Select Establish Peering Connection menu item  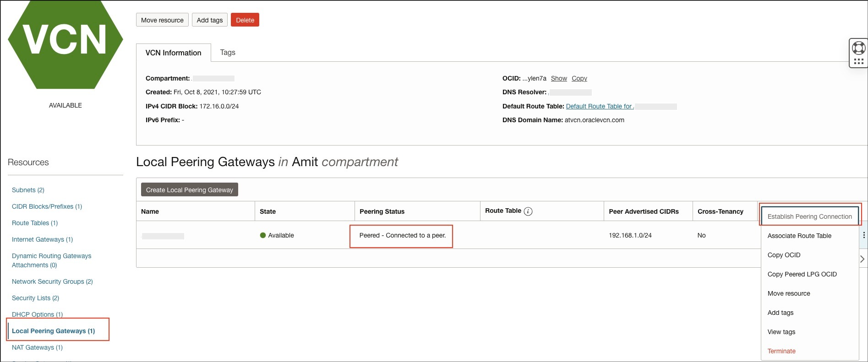[809, 216]
